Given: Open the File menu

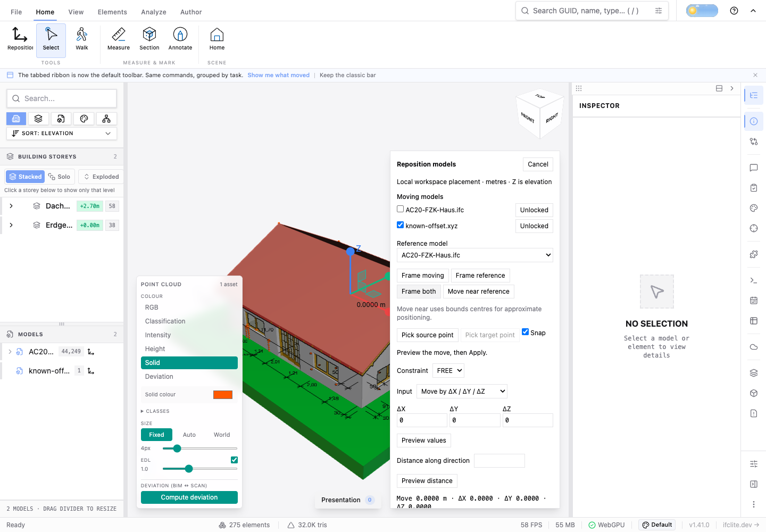Looking at the screenshot, I should pyautogui.click(x=16, y=12).
